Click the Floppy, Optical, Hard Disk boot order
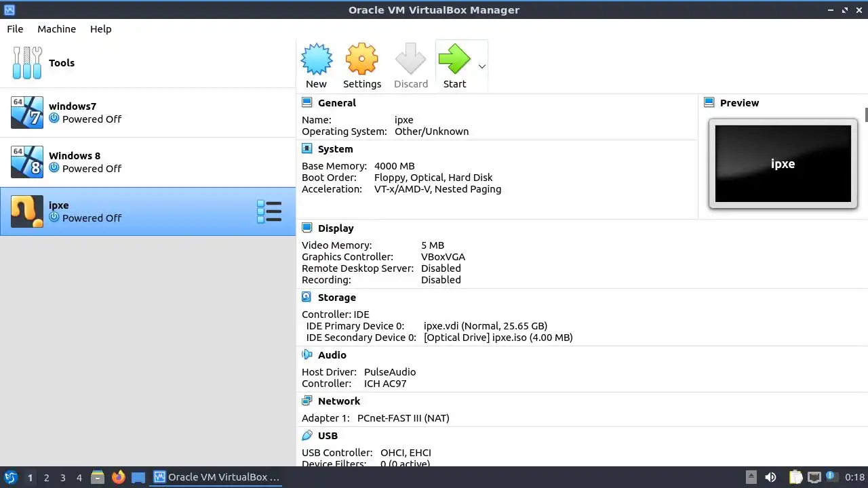 click(x=433, y=178)
